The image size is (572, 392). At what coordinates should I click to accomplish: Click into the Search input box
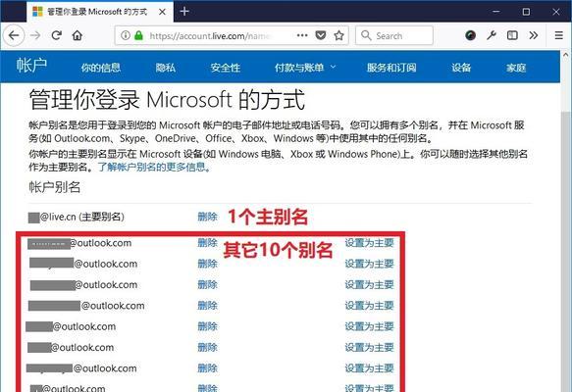(394, 35)
